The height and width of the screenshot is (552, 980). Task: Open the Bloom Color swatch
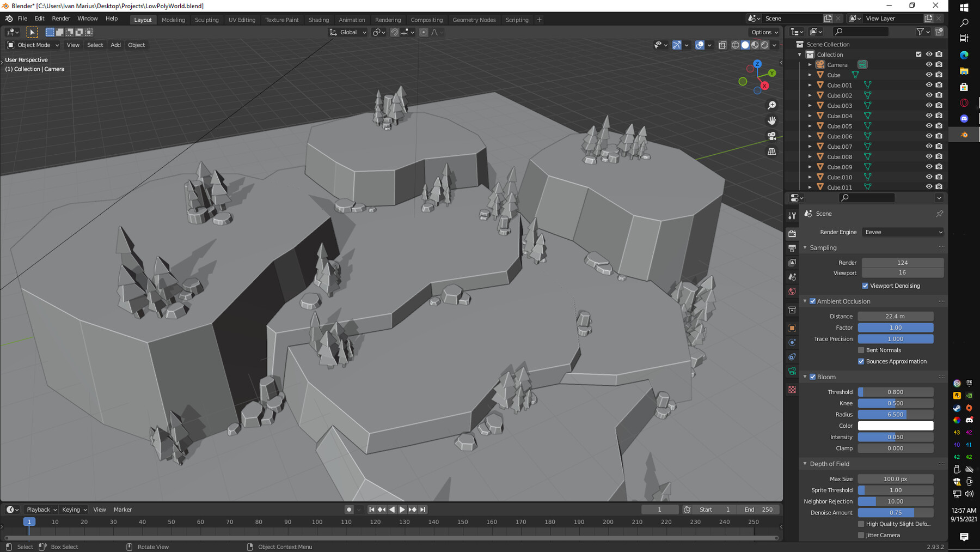896,426
